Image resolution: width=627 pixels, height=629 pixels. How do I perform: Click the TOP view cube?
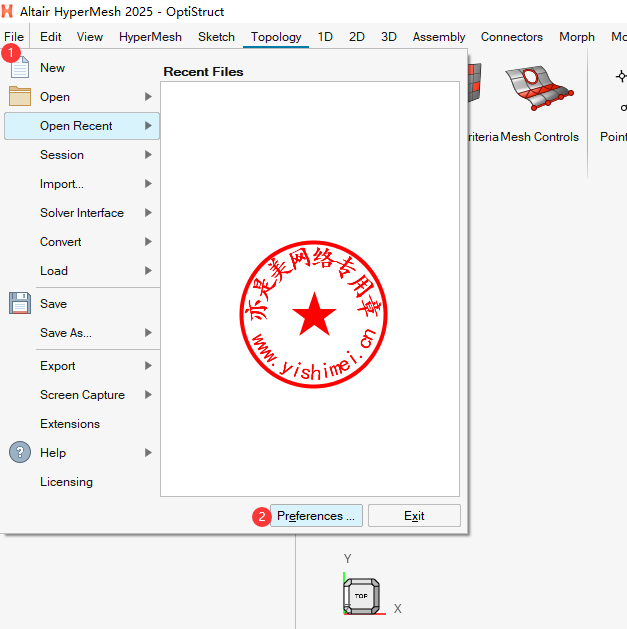coord(361,595)
